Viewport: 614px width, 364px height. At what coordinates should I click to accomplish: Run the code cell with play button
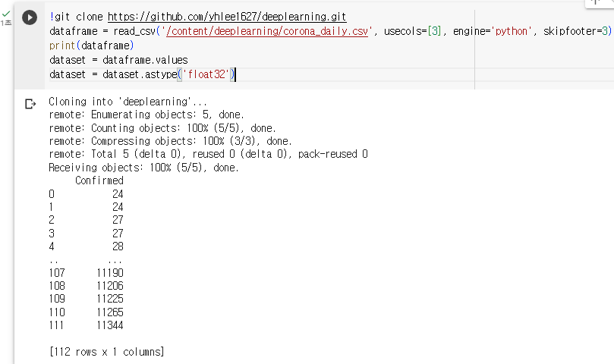(x=30, y=17)
